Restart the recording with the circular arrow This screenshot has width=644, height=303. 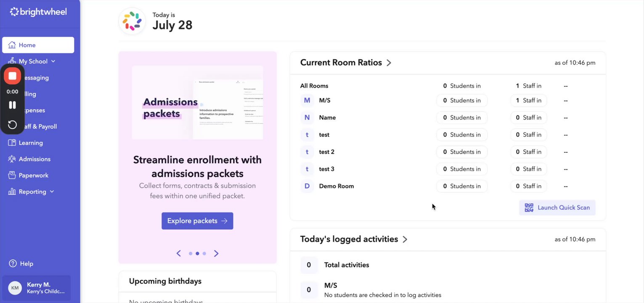pos(12,125)
